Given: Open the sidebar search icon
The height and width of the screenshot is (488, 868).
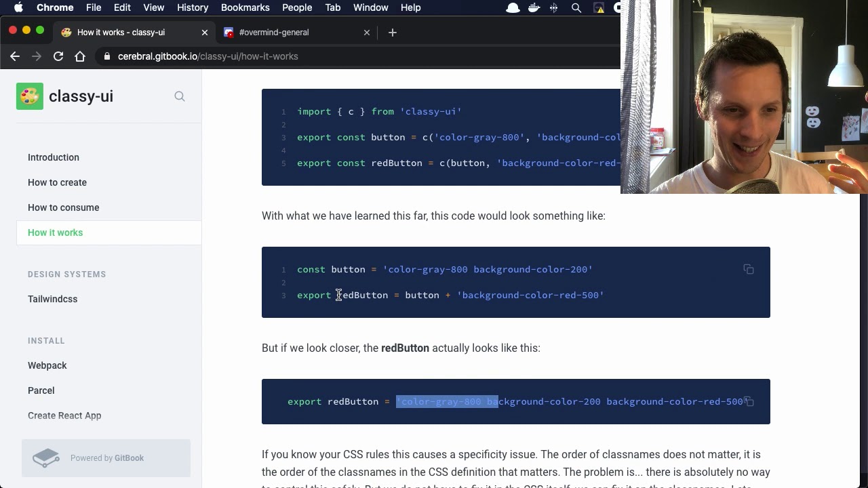Looking at the screenshot, I should point(180,96).
